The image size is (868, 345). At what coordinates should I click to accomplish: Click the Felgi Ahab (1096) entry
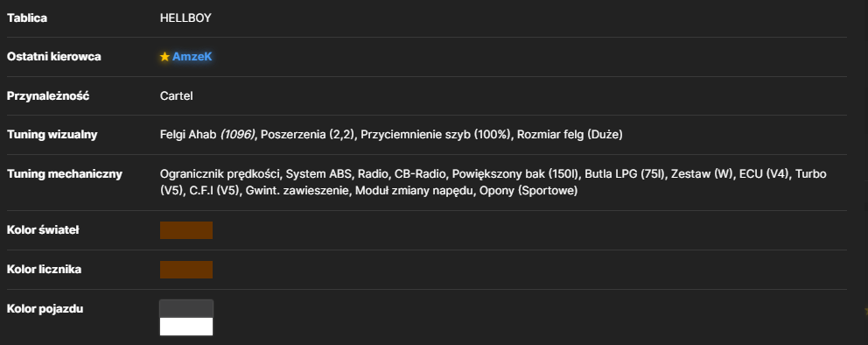tap(207, 135)
